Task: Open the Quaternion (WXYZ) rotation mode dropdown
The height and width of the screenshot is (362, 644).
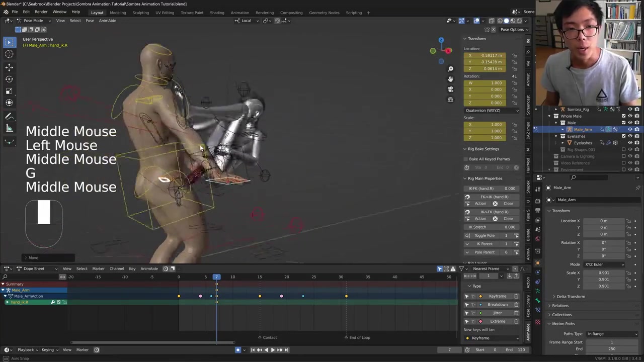Action: point(492,110)
